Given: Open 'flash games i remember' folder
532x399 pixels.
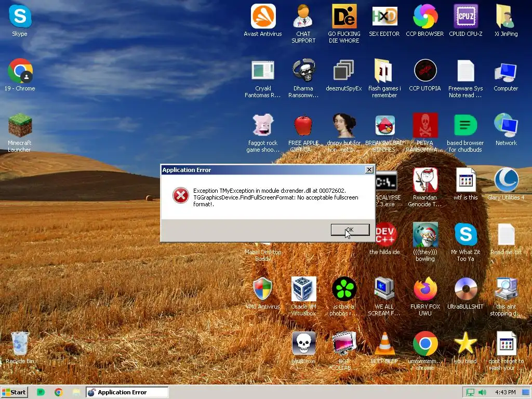Looking at the screenshot, I should click(x=384, y=71).
